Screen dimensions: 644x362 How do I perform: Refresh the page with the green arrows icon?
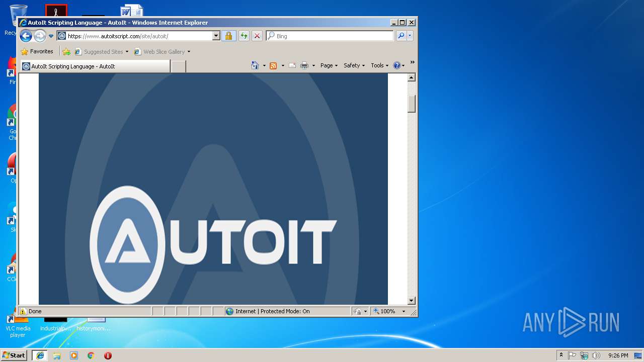(244, 36)
